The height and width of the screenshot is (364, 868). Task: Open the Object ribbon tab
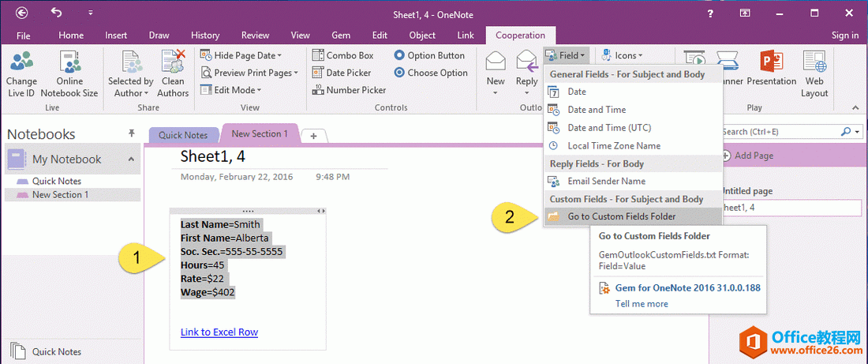click(422, 36)
